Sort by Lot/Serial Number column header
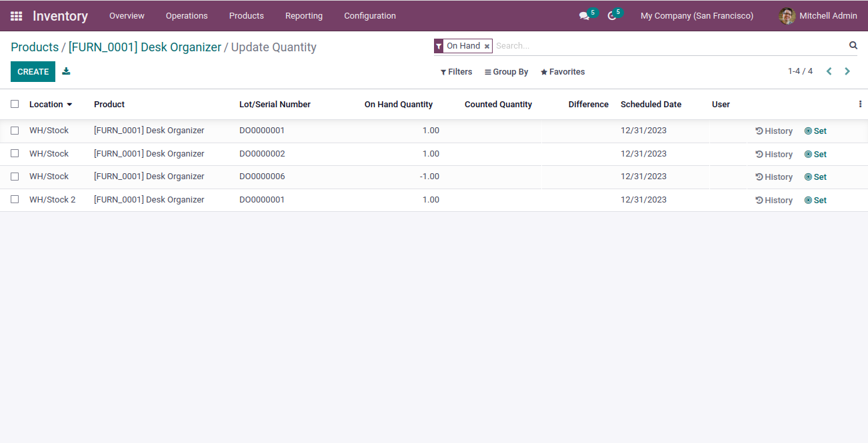 [275, 104]
